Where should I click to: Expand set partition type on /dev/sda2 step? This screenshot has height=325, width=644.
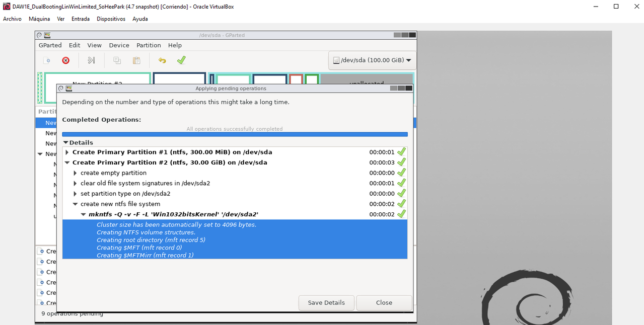75,194
